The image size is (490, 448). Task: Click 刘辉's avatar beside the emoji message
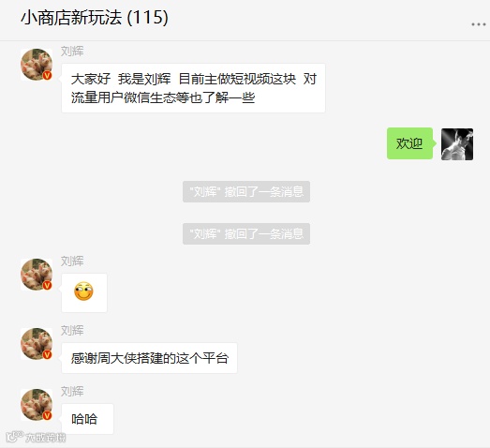(x=37, y=275)
